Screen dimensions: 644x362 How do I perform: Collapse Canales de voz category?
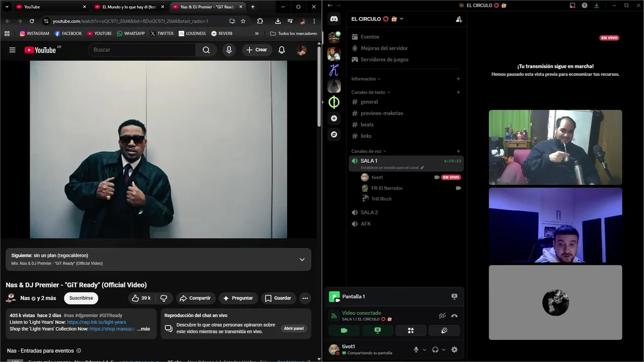tap(369, 151)
